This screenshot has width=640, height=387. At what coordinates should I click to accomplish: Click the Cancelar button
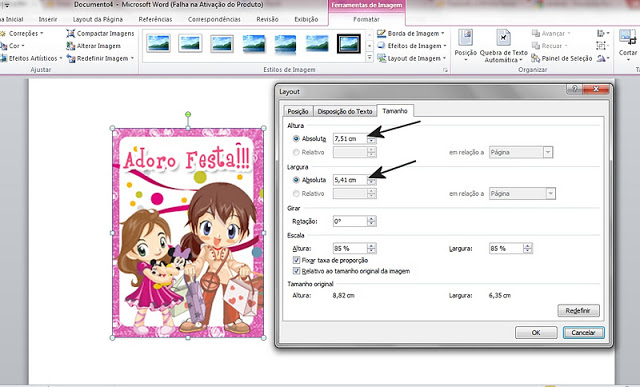(x=583, y=332)
